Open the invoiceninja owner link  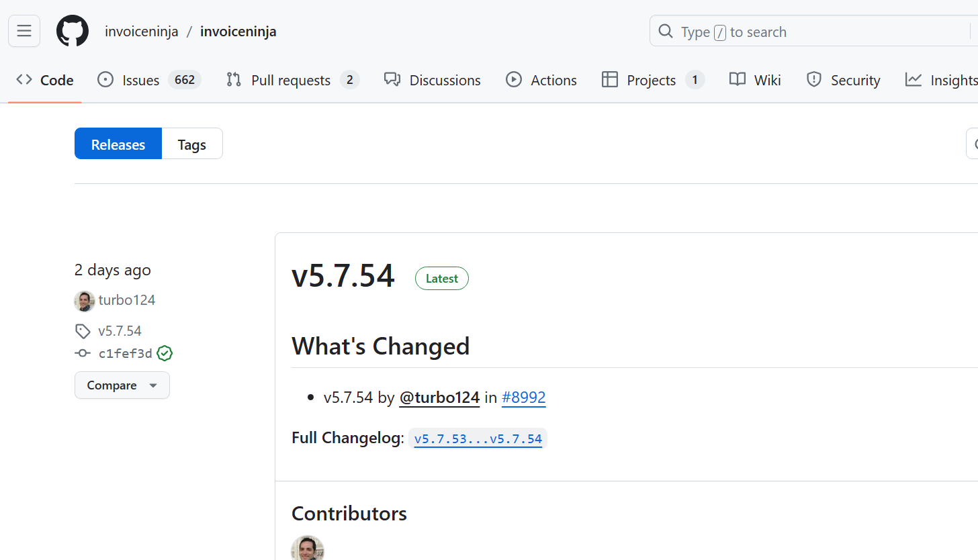[142, 32]
